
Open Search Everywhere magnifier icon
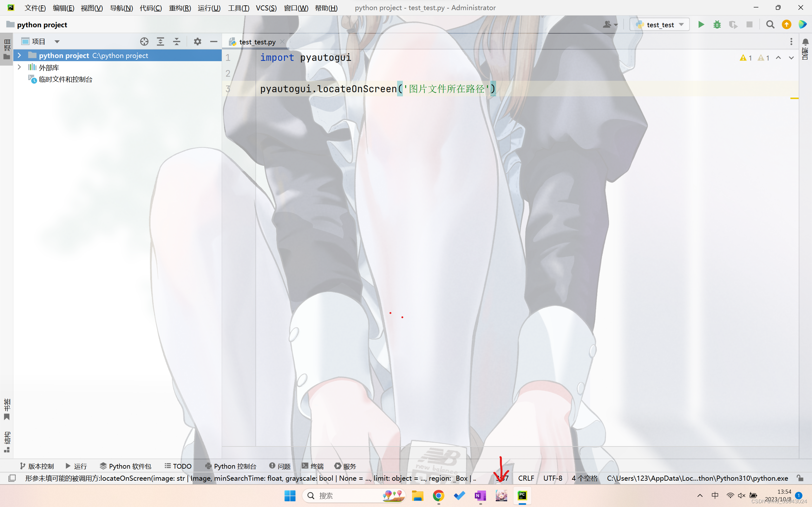click(770, 24)
